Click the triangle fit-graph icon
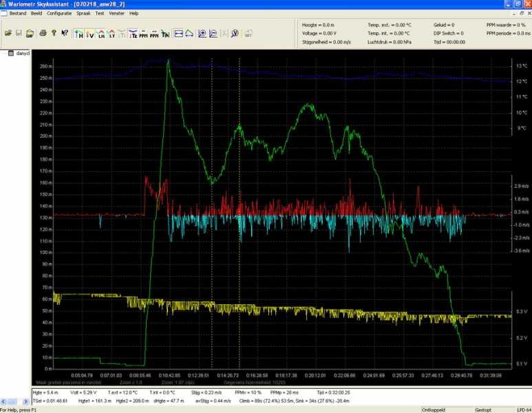532x413 pixels. click(189, 34)
